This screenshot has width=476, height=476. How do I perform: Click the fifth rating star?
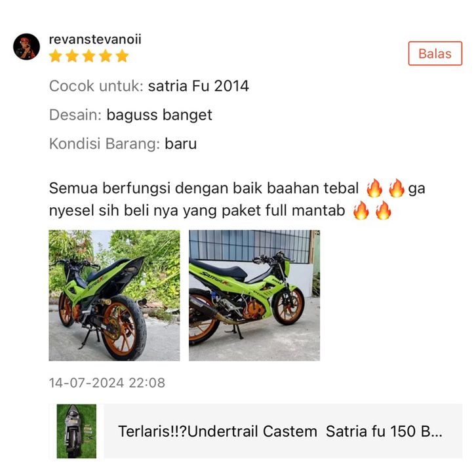pos(123,56)
